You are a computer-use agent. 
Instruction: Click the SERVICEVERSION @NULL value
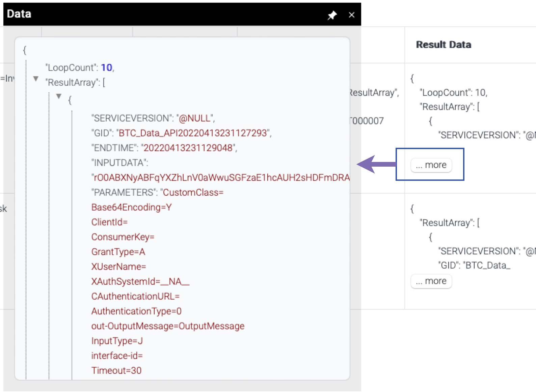click(x=195, y=118)
